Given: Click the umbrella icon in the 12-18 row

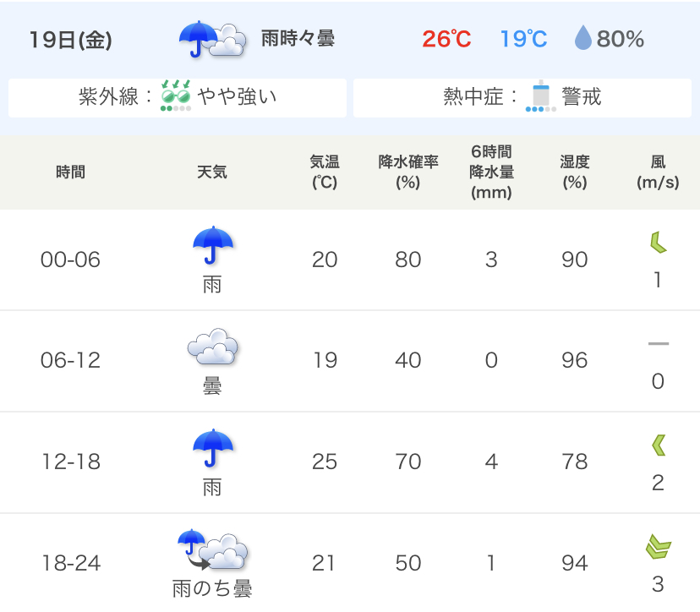Looking at the screenshot, I should (x=213, y=448).
